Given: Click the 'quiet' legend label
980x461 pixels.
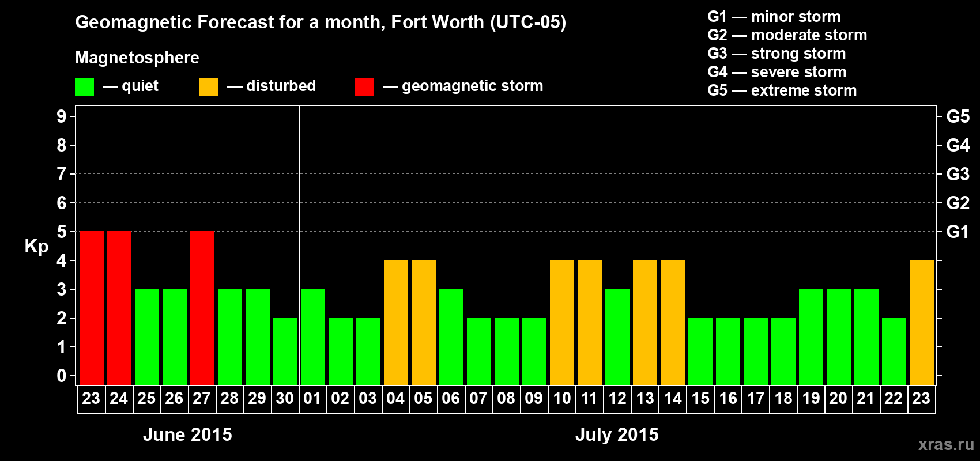Looking at the screenshot, I should 140,86.
